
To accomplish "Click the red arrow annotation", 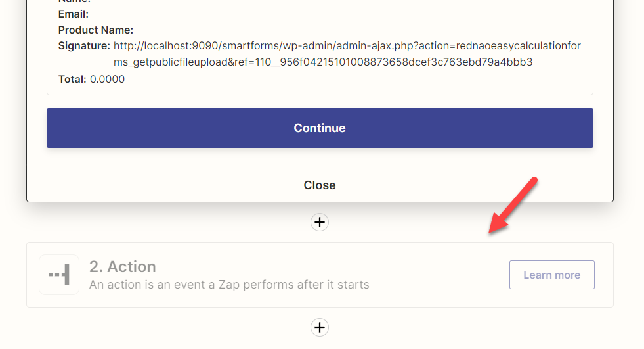I will click(513, 206).
